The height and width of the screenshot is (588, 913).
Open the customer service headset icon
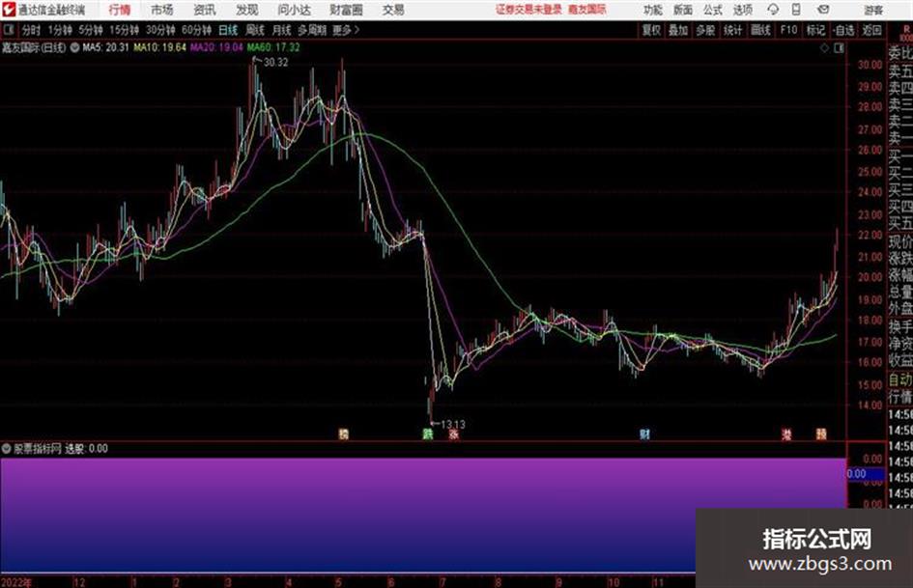pos(773,10)
